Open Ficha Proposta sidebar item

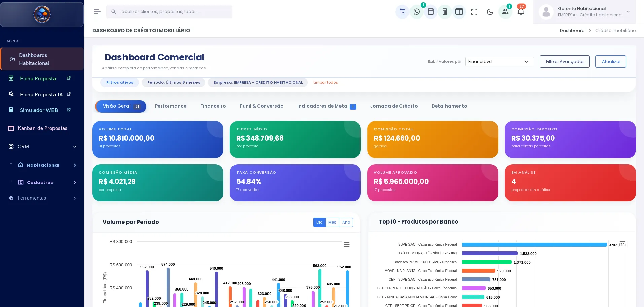[42, 78]
